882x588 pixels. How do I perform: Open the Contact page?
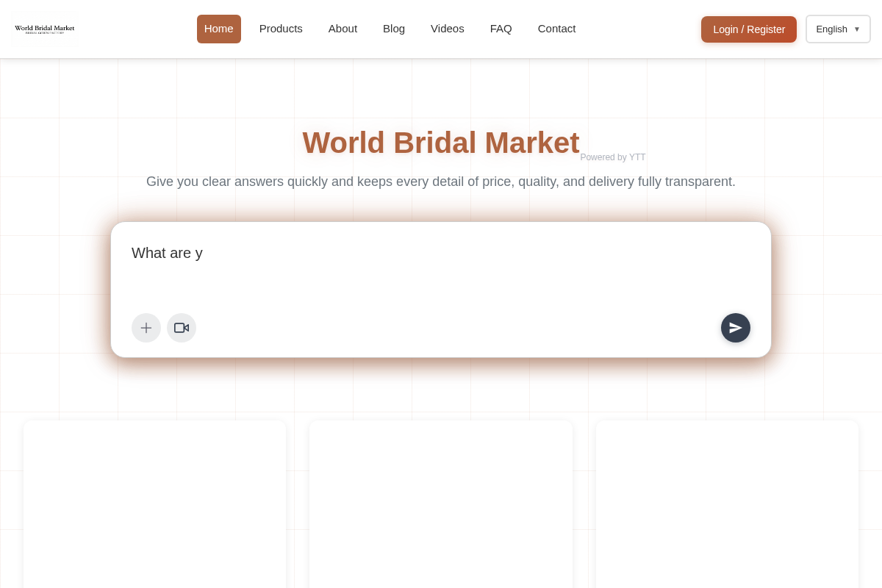point(556,29)
